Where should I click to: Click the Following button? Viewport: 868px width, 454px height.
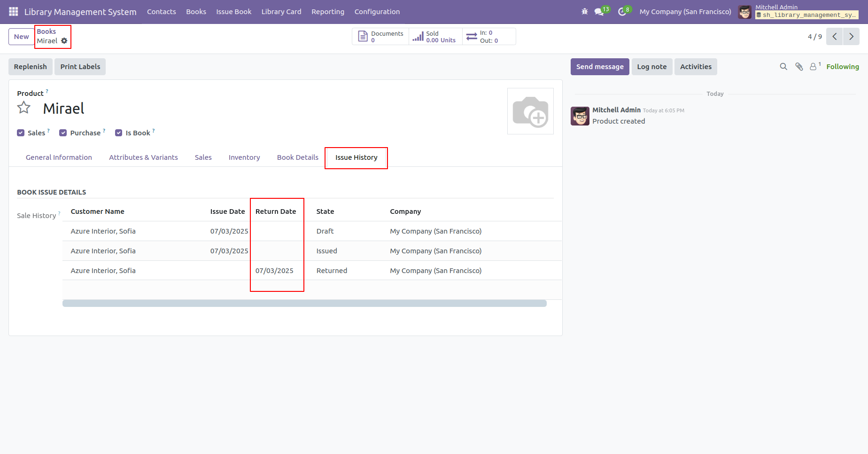tap(843, 67)
